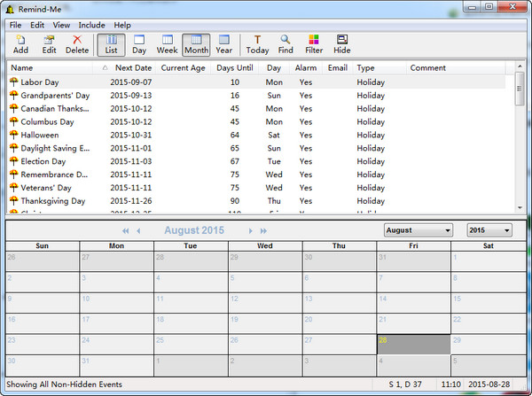
Task: Open the Find tool
Action: [286, 44]
